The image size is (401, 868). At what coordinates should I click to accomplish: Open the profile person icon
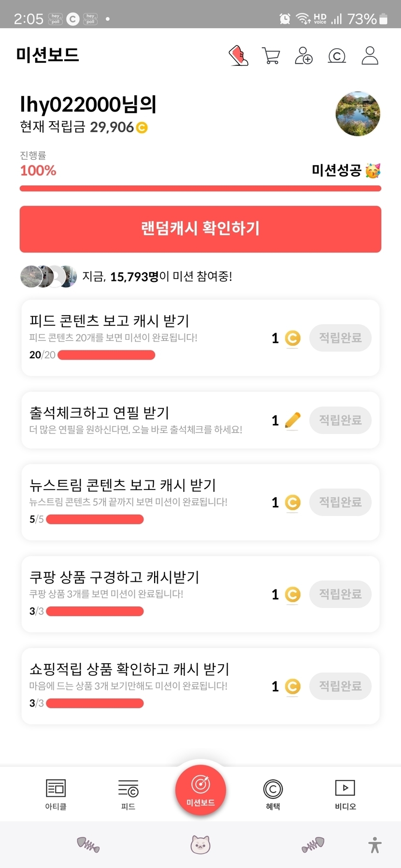[370, 56]
